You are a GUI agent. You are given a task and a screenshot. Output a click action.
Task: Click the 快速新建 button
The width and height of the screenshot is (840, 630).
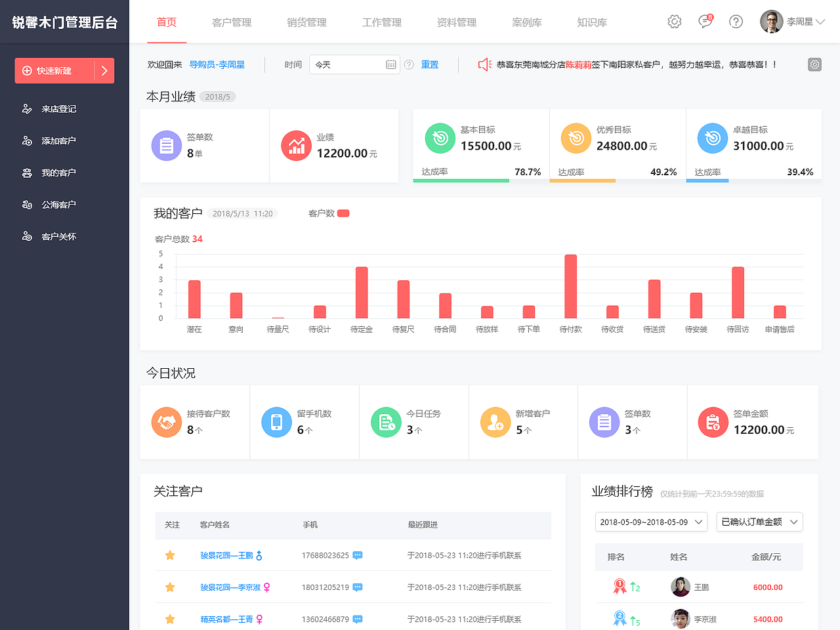tap(64, 70)
